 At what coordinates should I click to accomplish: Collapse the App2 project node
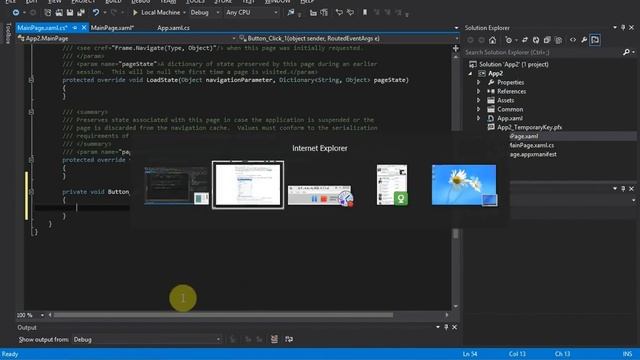pyautogui.click(x=470, y=73)
